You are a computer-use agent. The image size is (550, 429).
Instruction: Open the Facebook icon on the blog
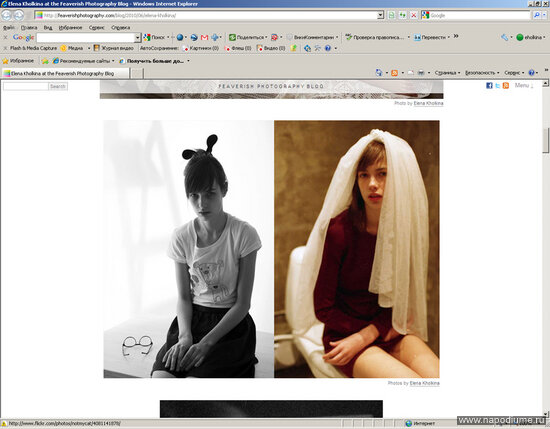tap(489, 85)
